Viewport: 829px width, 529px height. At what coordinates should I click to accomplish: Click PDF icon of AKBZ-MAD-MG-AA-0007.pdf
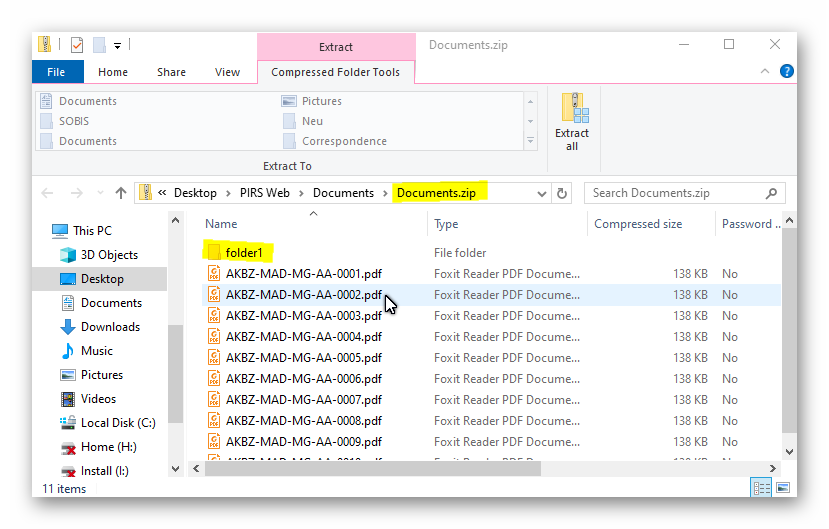(214, 400)
